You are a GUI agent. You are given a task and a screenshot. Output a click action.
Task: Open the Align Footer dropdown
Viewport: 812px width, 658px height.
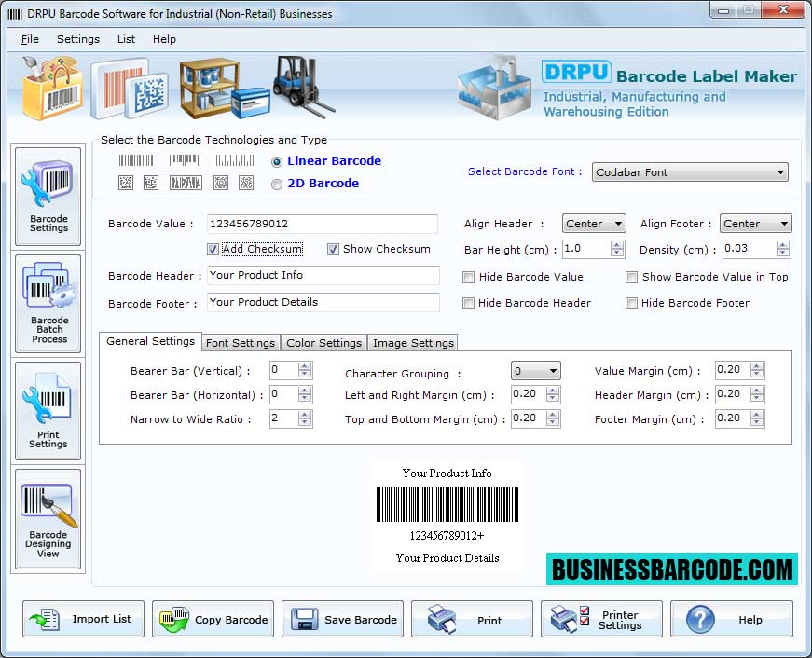(755, 224)
